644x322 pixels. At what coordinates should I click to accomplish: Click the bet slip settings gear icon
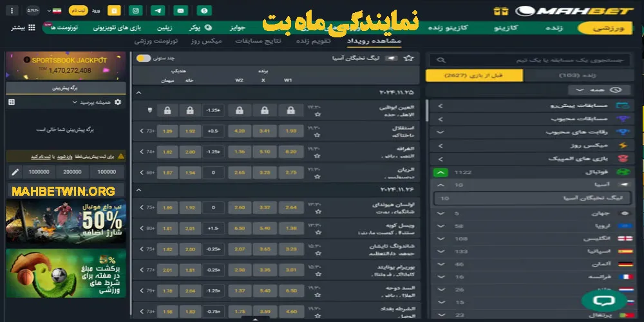point(117,102)
